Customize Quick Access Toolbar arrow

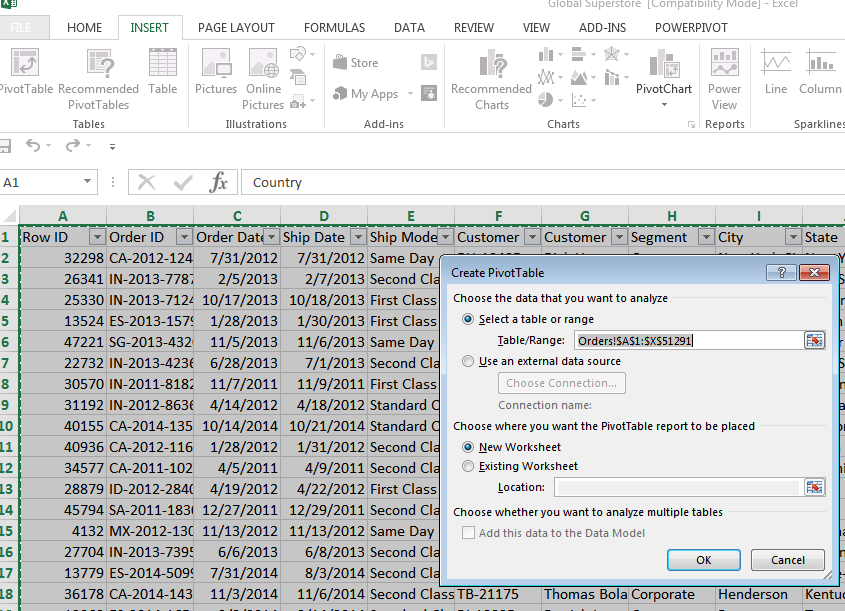112,146
